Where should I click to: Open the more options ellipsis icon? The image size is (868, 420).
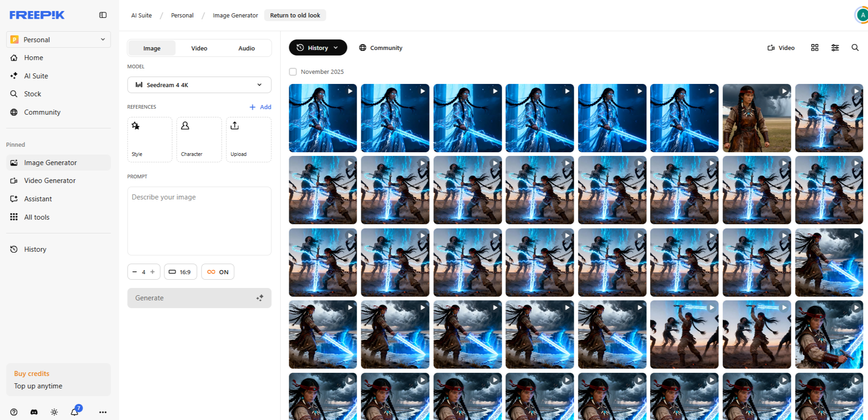tap(103, 412)
